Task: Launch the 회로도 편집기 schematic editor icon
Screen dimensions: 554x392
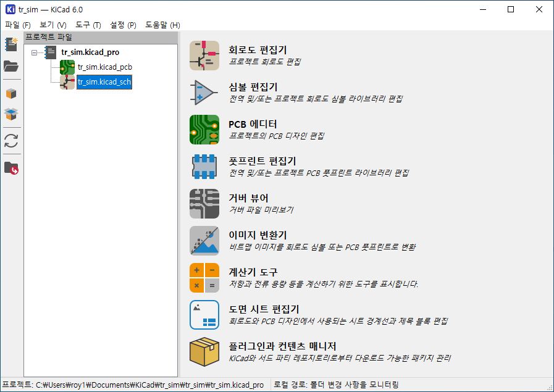Action: pyautogui.click(x=204, y=56)
